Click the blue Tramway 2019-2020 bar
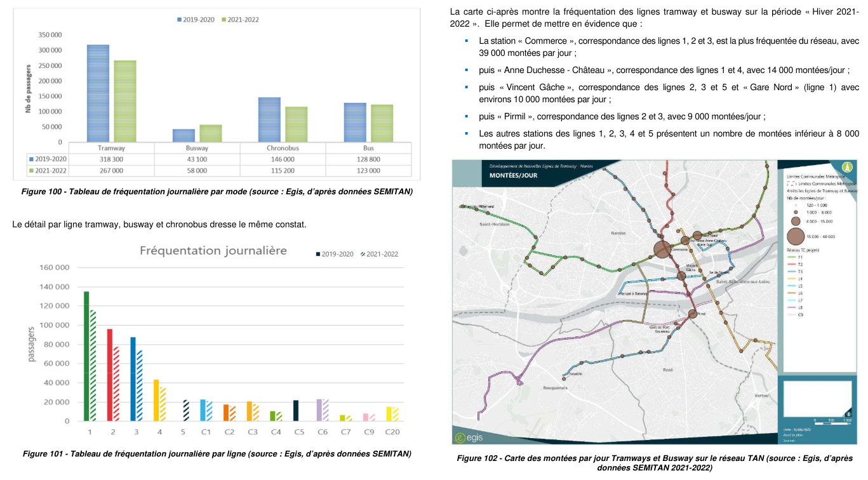The height and width of the screenshot is (480, 868). click(98, 93)
